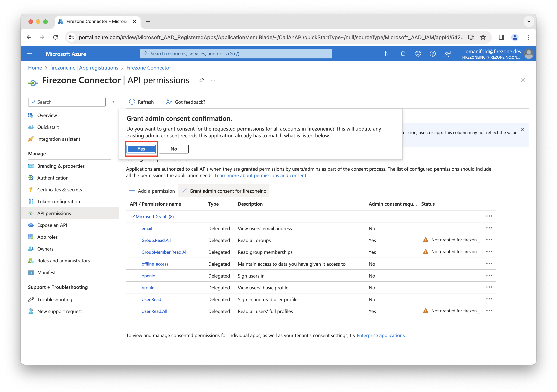Click No to cancel admin consent

[173, 148]
